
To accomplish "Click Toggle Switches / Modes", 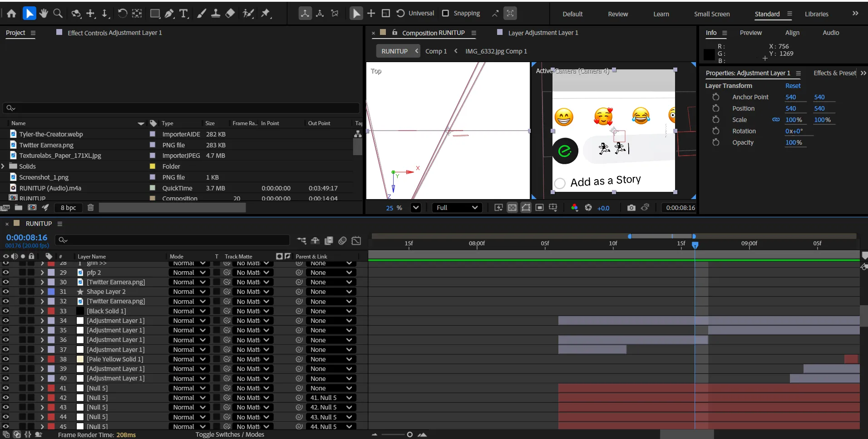I will click(230, 434).
